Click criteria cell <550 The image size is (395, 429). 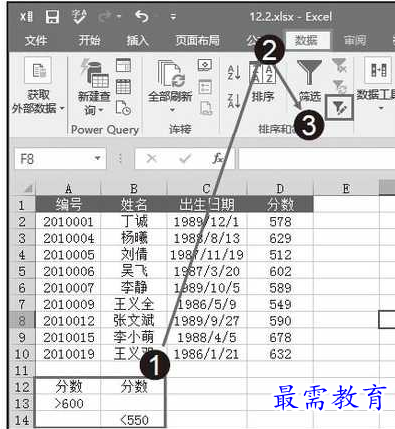[x=134, y=420]
